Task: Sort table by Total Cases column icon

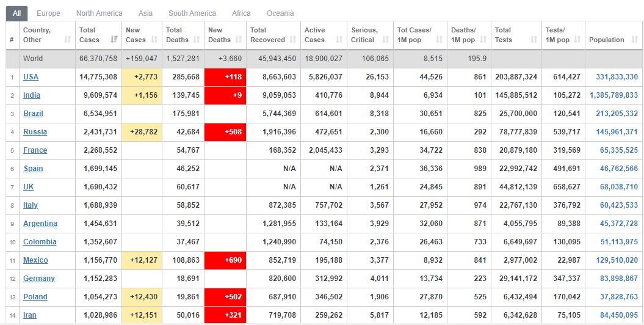Action: pos(114,40)
